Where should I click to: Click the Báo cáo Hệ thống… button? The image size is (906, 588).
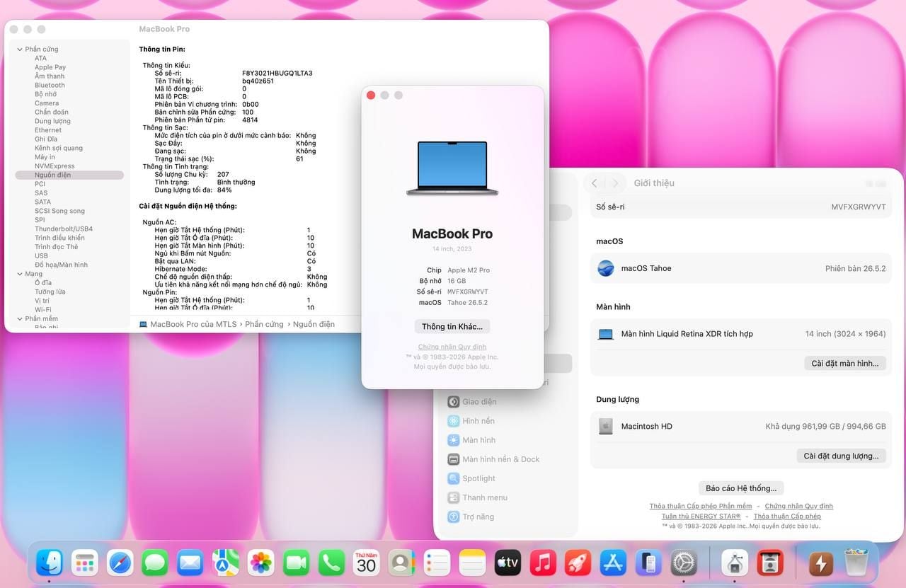(x=741, y=488)
